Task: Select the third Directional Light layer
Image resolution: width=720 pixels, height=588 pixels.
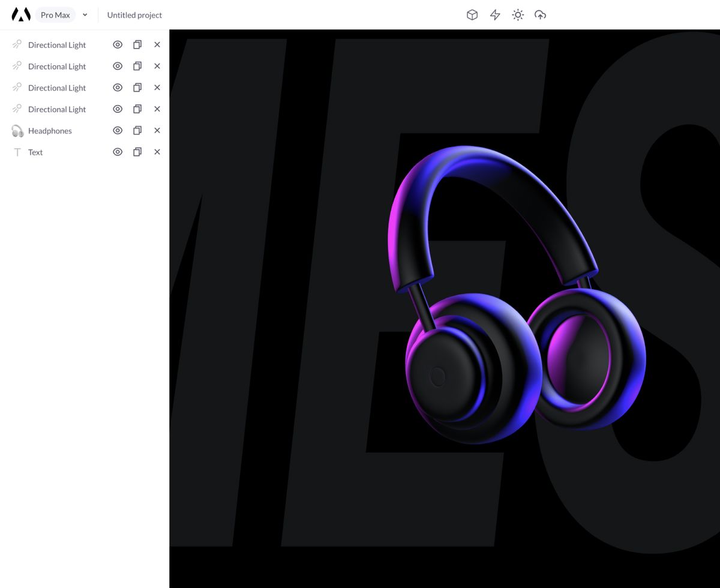Action: point(57,88)
